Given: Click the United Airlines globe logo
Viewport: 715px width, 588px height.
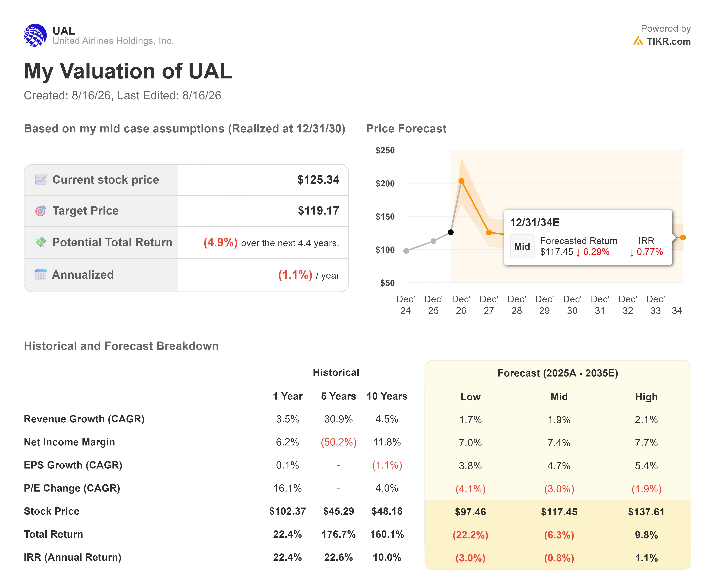Looking at the screenshot, I should (x=35, y=35).
